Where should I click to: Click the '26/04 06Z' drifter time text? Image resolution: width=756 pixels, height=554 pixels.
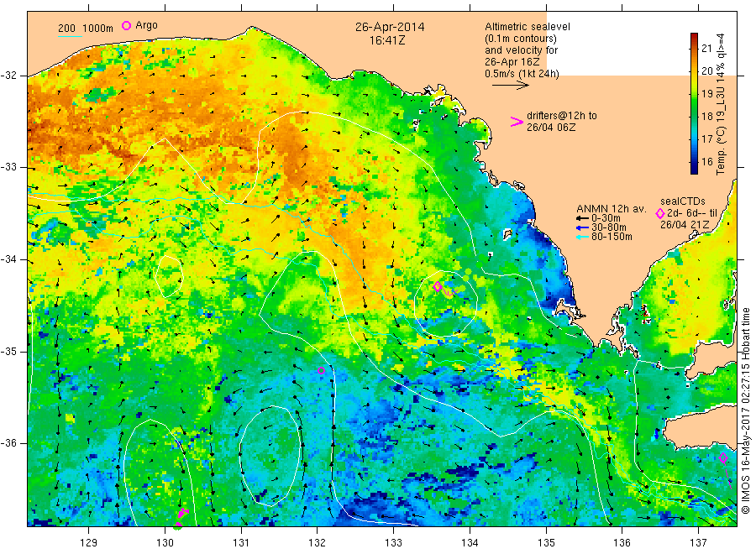point(550,128)
